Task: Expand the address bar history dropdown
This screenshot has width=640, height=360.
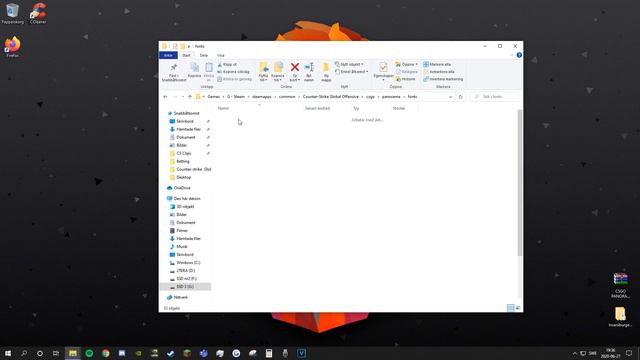Action: point(450,97)
